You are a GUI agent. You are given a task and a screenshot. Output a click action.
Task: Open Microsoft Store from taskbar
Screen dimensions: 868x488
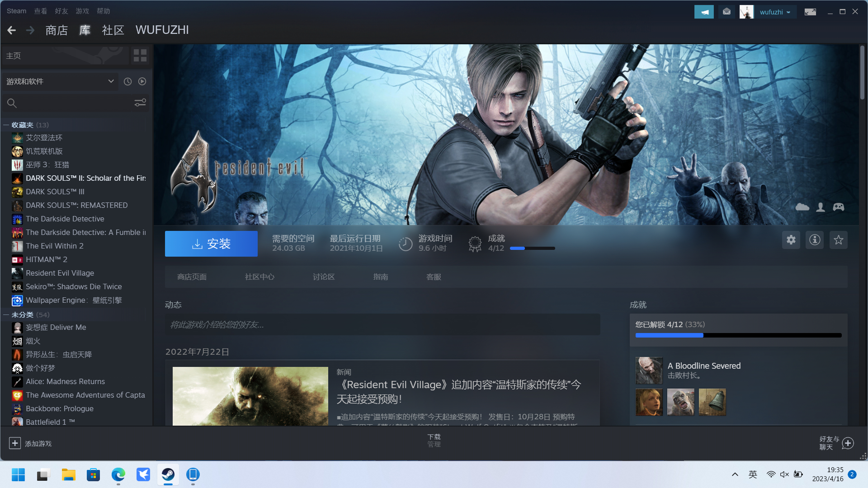pos(94,474)
